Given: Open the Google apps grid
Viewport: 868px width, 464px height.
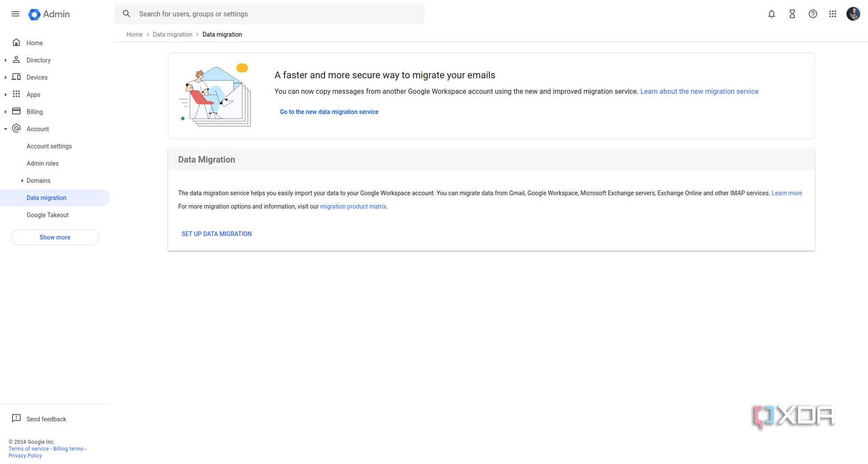Looking at the screenshot, I should click(833, 14).
